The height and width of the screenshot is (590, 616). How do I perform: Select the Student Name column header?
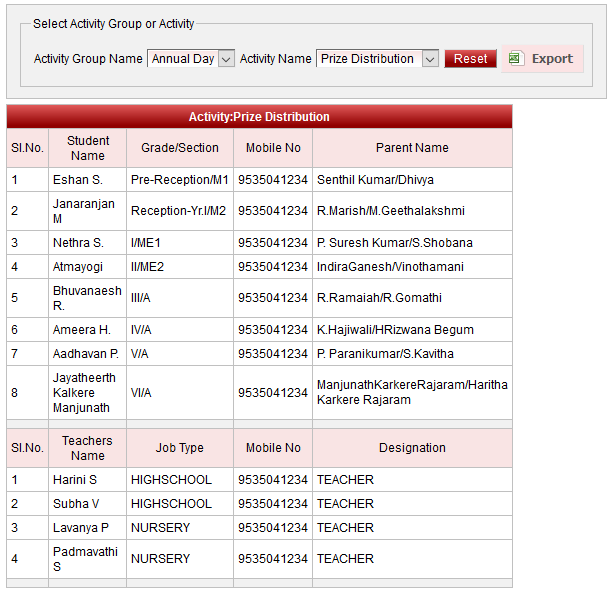(88, 148)
